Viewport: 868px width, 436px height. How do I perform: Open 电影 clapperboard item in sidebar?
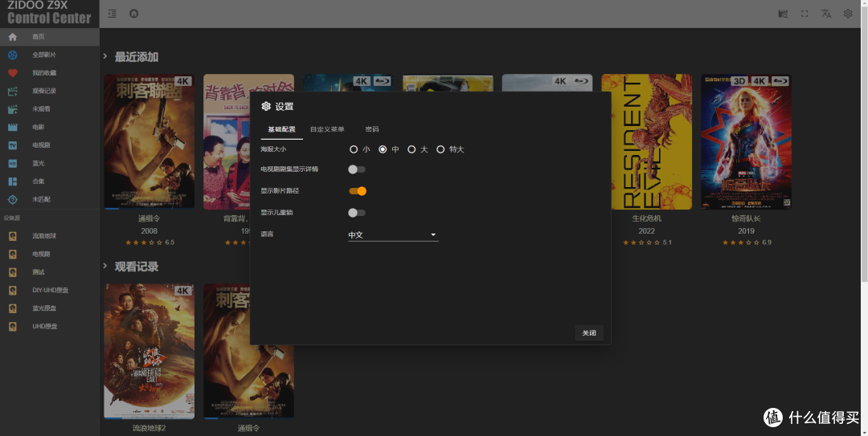(50, 127)
